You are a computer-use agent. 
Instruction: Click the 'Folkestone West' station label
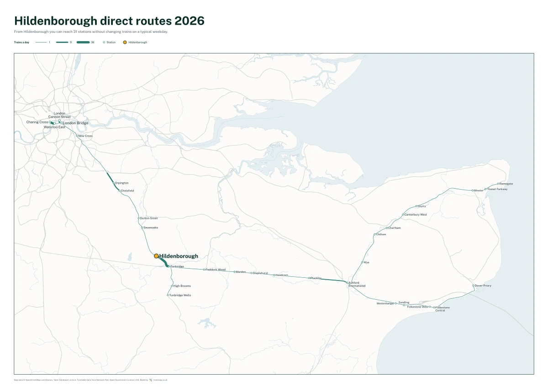point(417,307)
